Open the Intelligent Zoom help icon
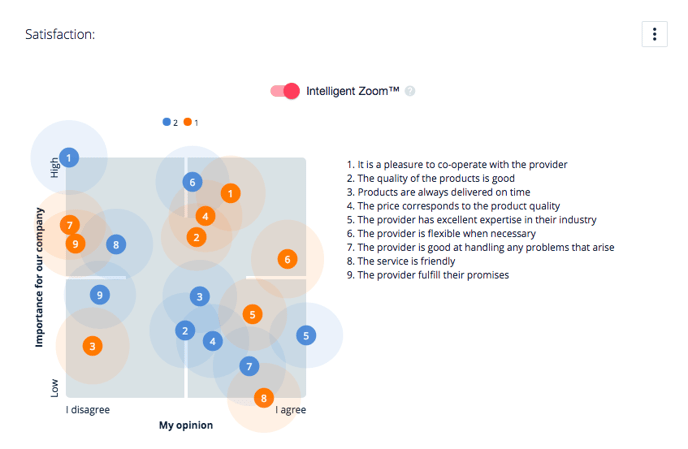 coord(410,91)
